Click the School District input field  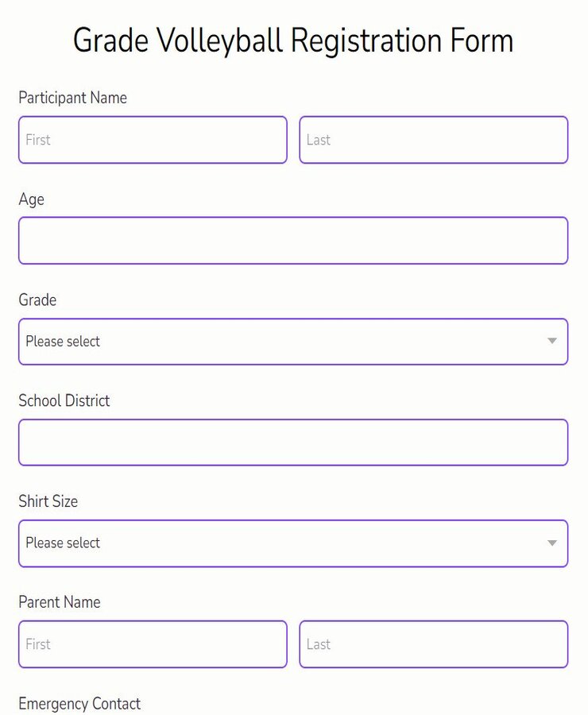(294, 443)
